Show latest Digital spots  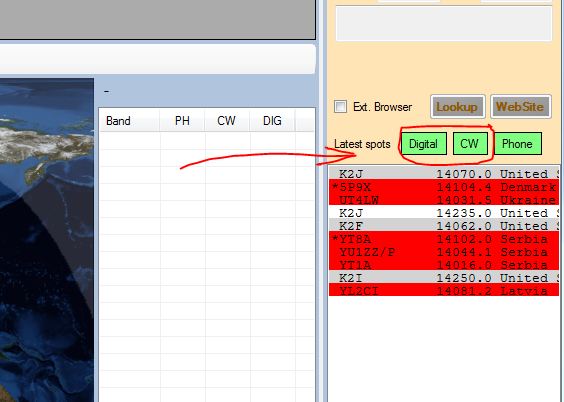424,144
